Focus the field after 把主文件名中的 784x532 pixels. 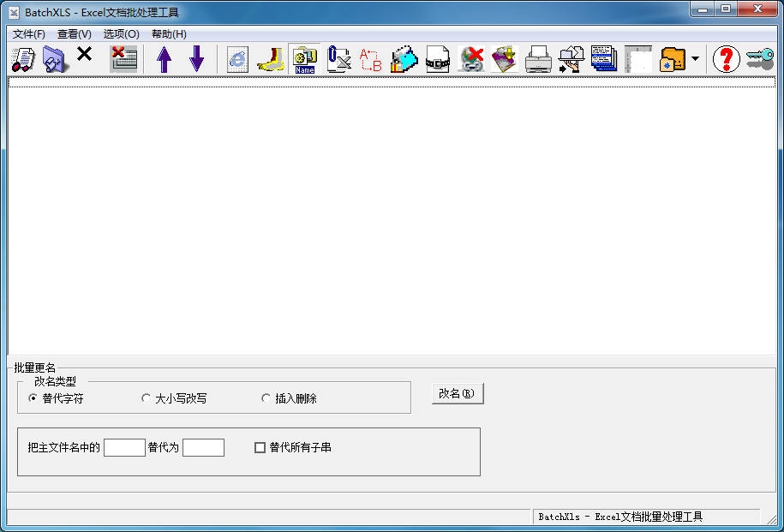click(124, 447)
